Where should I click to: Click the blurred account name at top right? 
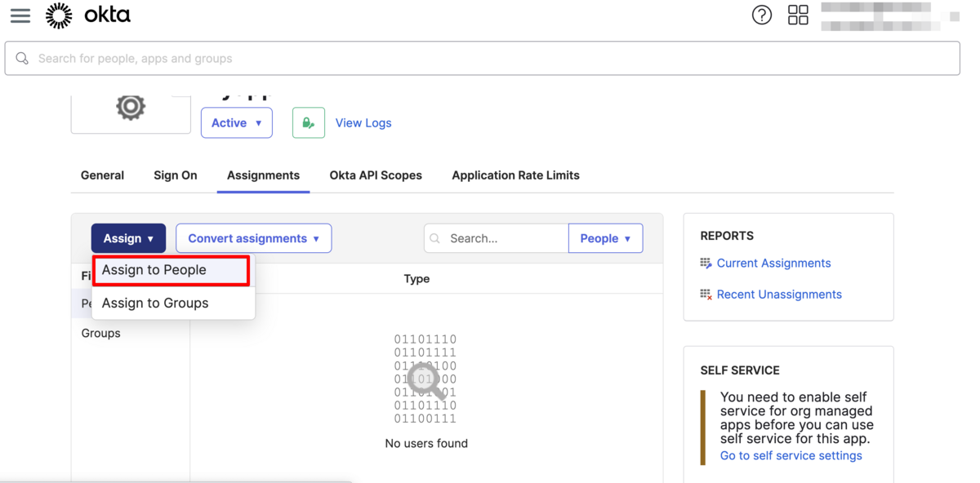(889, 16)
